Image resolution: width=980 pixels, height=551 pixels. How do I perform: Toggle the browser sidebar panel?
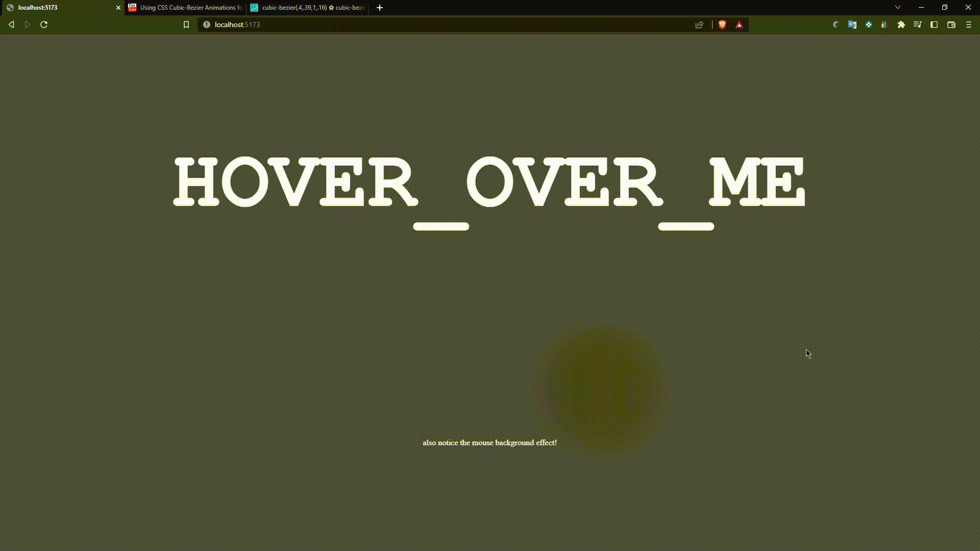[x=934, y=24]
